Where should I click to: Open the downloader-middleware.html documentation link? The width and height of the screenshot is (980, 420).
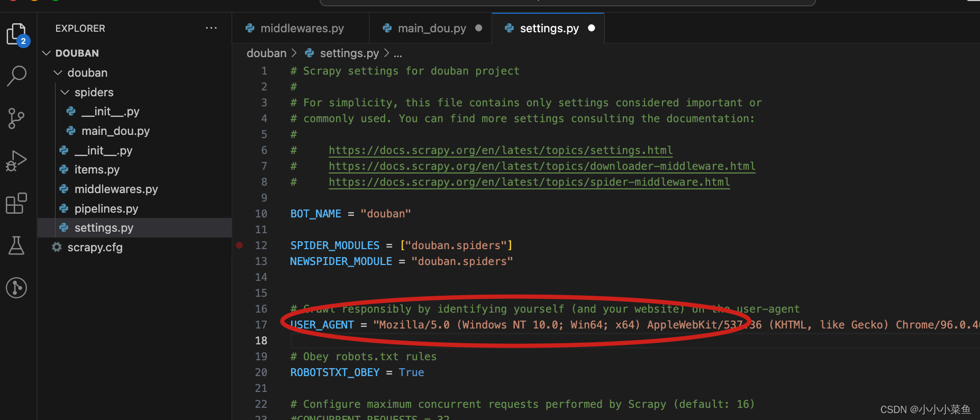point(542,166)
